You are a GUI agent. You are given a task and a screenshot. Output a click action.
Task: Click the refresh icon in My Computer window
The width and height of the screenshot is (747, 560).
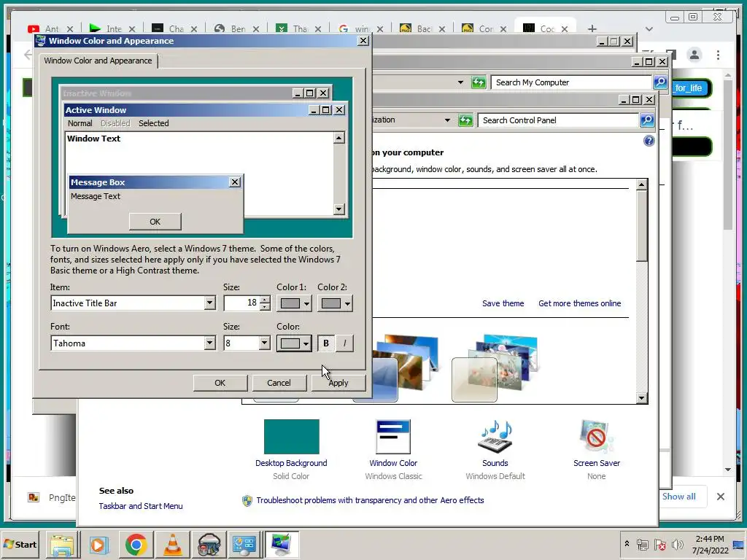click(x=479, y=82)
